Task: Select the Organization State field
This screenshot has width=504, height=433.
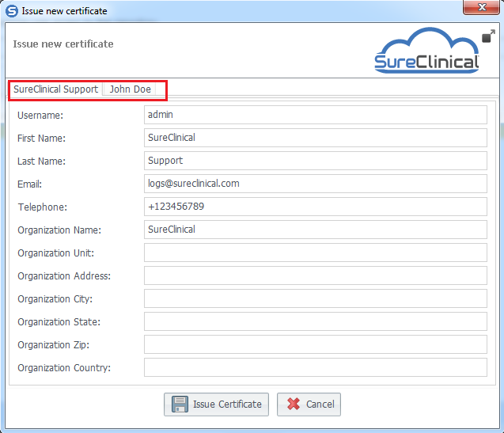Action: (x=316, y=321)
